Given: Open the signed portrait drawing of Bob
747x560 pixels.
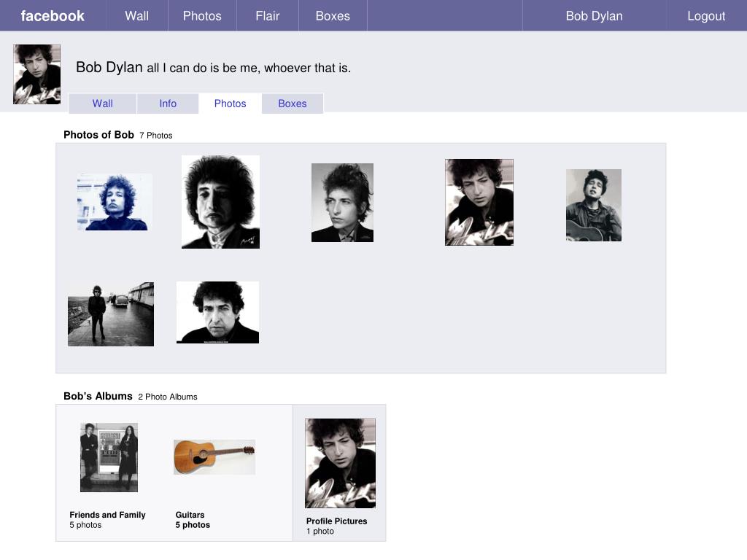Looking at the screenshot, I should click(x=220, y=202).
